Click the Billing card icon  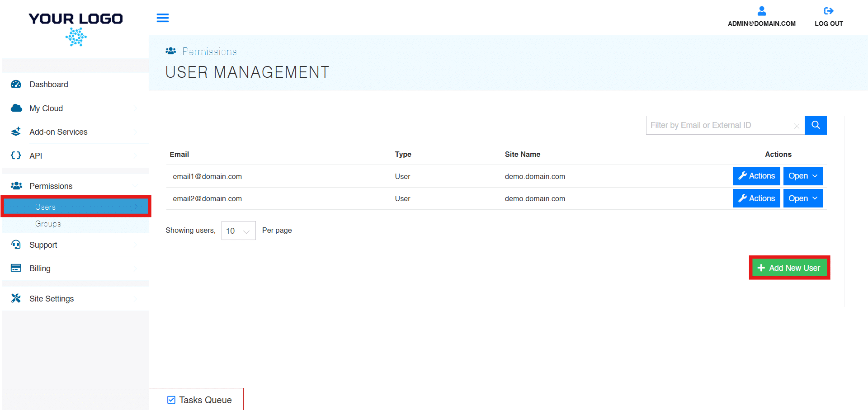pos(16,268)
